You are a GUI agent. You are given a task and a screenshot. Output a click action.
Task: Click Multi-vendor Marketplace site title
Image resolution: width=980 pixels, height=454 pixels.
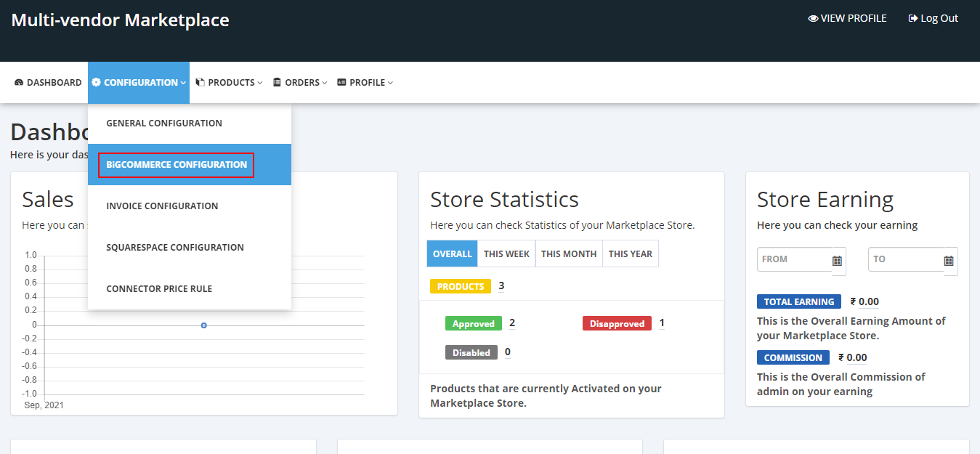[x=120, y=20]
